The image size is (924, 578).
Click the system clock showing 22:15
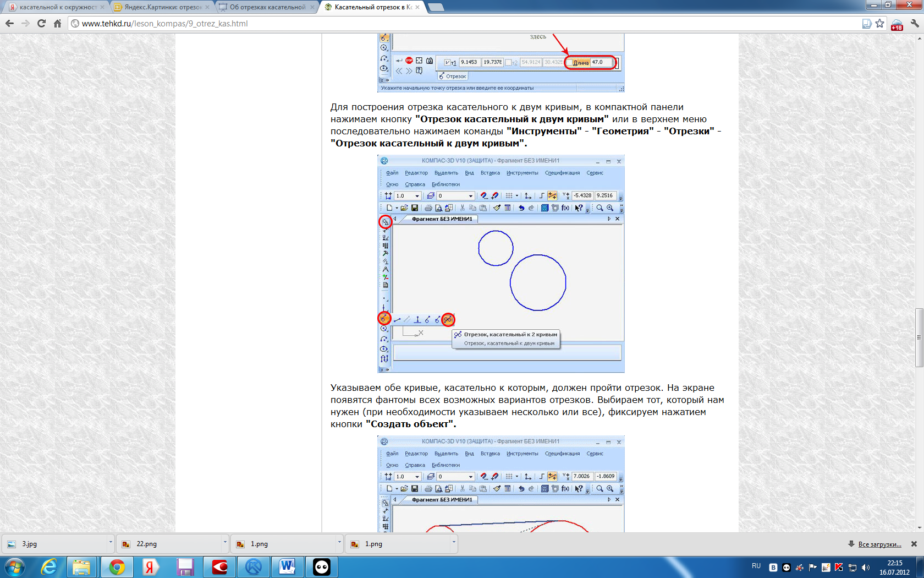894,567
